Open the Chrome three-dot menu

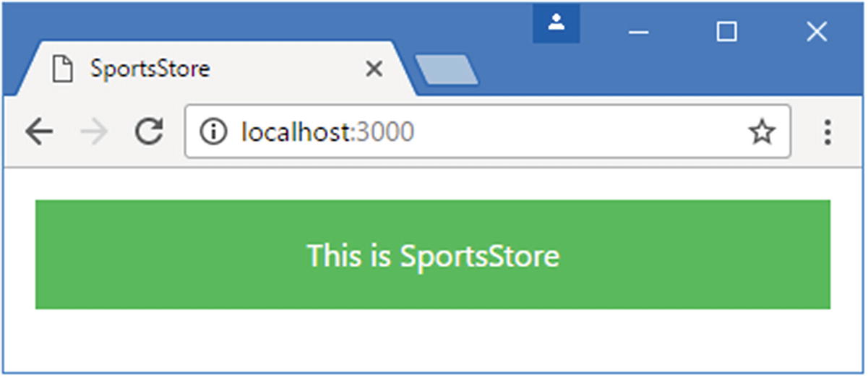(x=828, y=132)
